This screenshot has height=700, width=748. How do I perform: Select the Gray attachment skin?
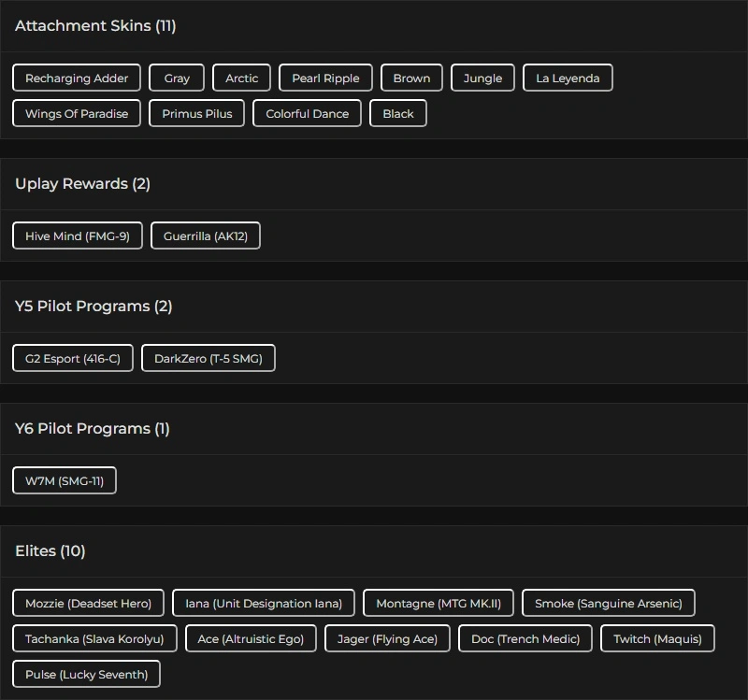tap(177, 78)
